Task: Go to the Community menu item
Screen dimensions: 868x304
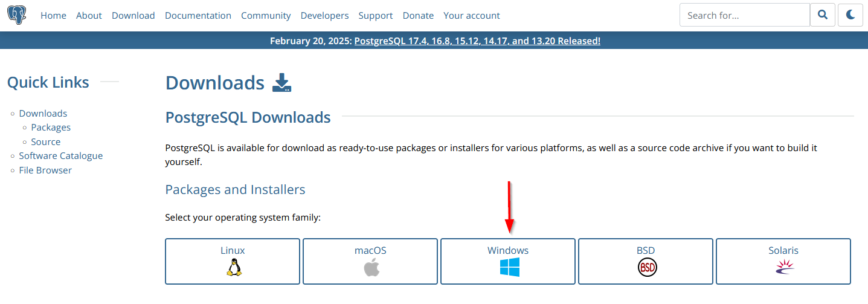Action: click(x=266, y=16)
